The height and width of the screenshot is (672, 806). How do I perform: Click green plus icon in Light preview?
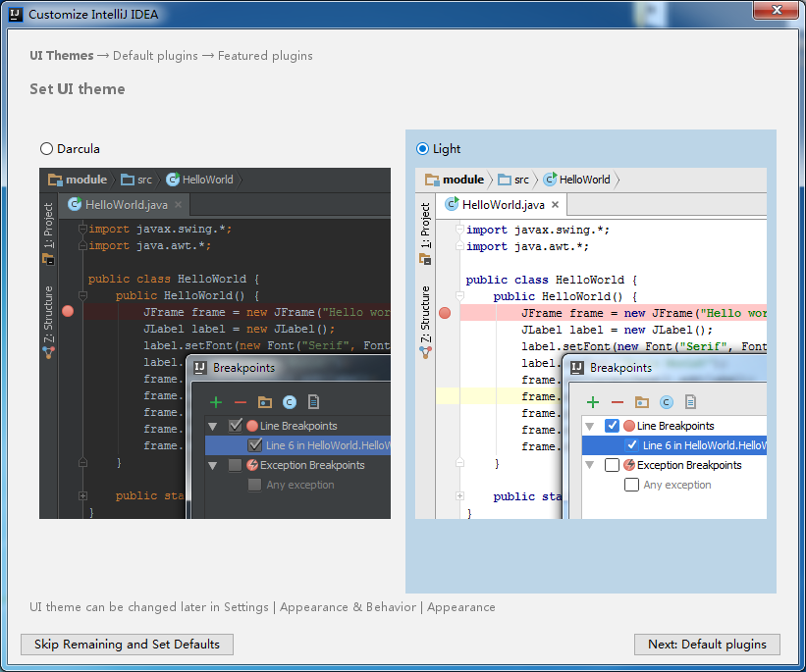593,402
